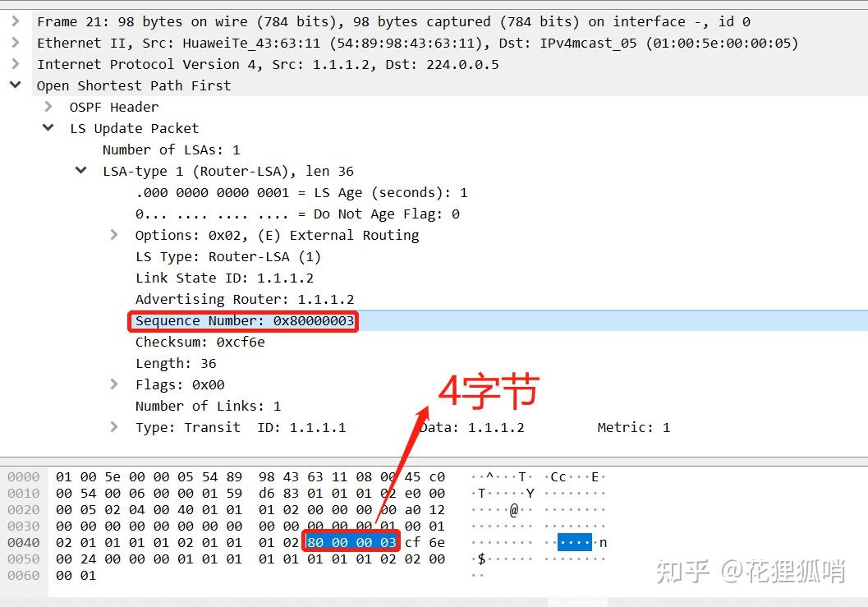Collapse the LS Update Packet section

click(48, 128)
